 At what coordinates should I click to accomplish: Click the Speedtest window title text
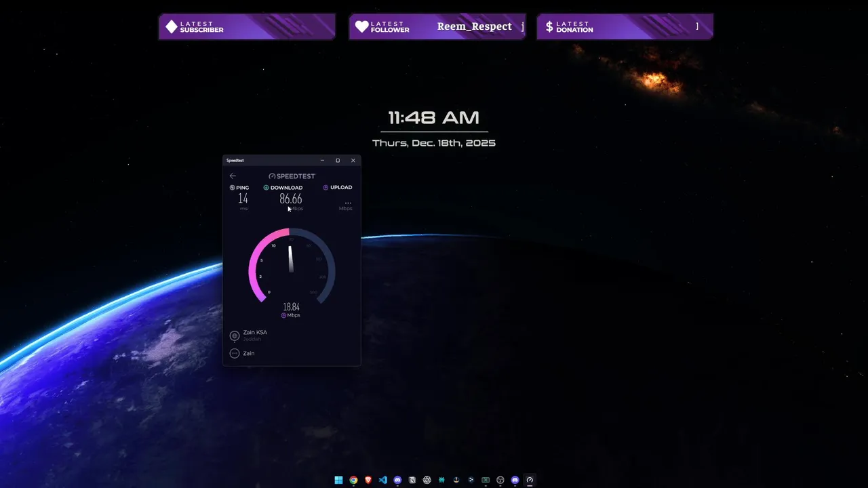[235, 161]
